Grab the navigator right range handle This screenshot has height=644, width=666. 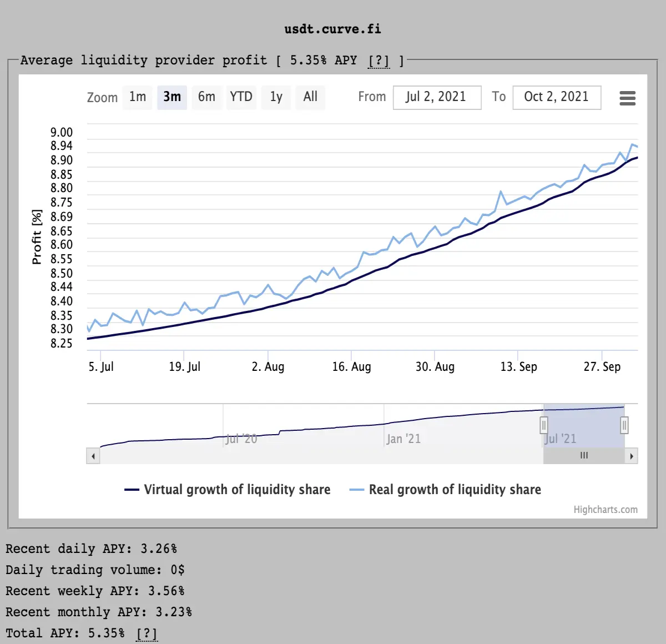624,425
